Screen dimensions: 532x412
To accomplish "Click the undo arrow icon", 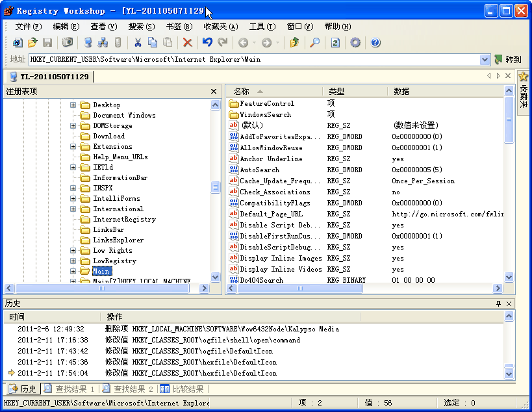I will click(x=207, y=43).
